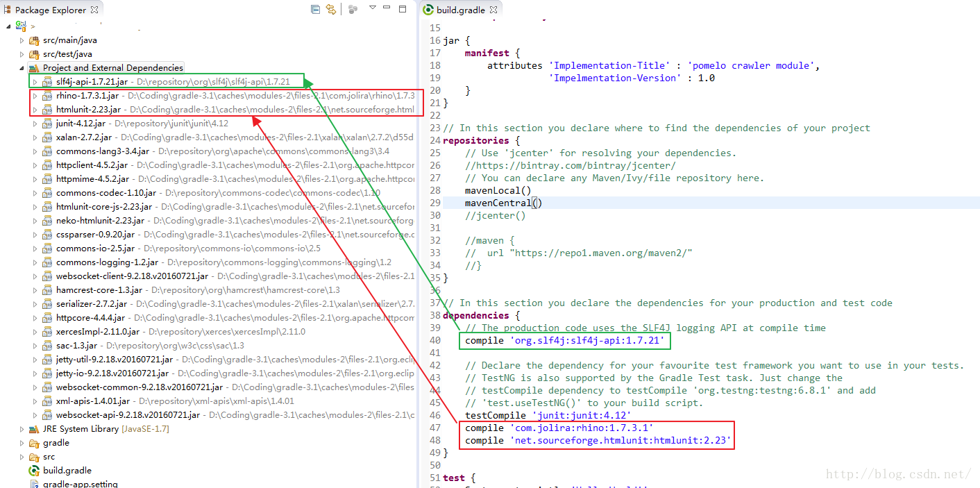Expand the src folder node
The width and height of the screenshot is (980, 488).
[22, 457]
